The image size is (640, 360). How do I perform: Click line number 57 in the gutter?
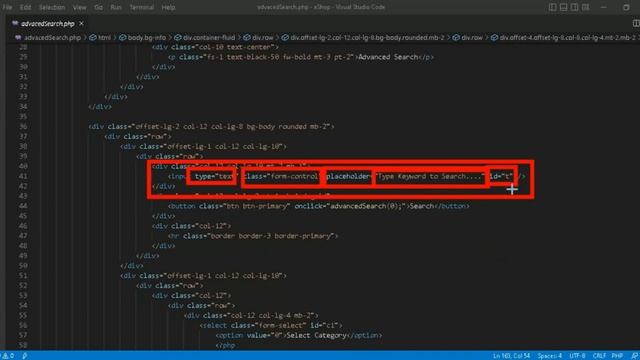23,336
